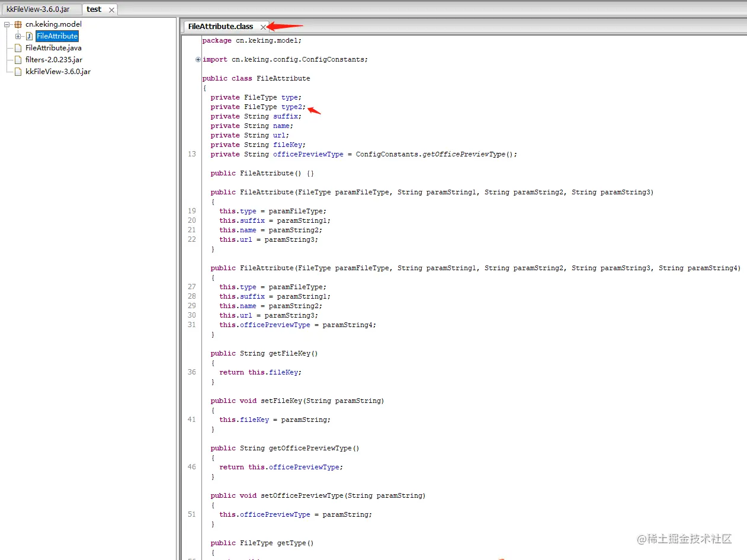This screenshot has width=747, height=560.
Task: Click line number 19 in the gutter
Action: pyautogui.click(x=191, y=211)
